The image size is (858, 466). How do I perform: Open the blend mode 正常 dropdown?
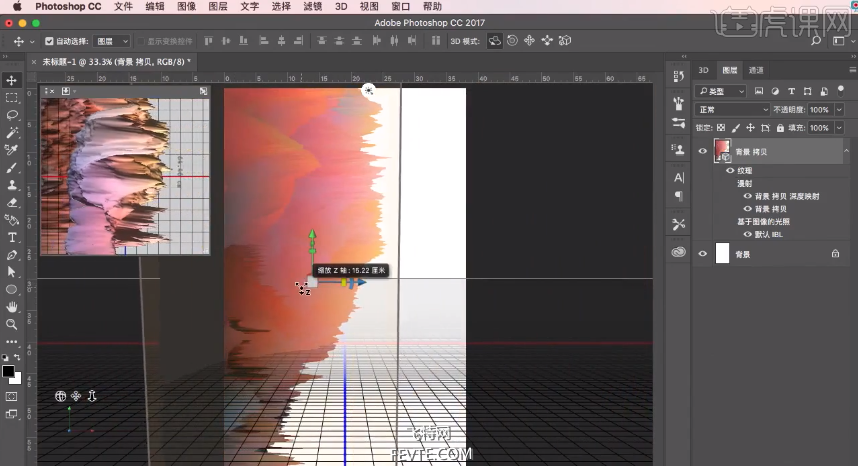[x=733, y=110]
